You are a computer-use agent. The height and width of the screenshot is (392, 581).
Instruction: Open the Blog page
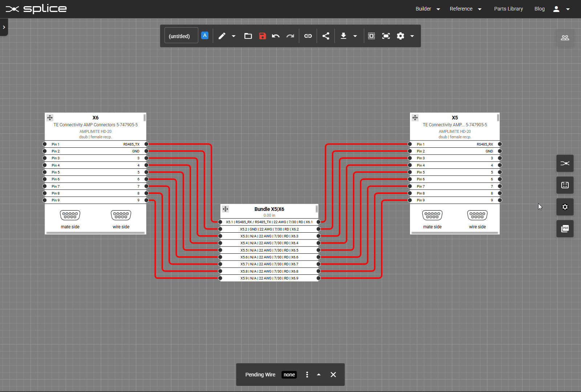click(540, 9)
